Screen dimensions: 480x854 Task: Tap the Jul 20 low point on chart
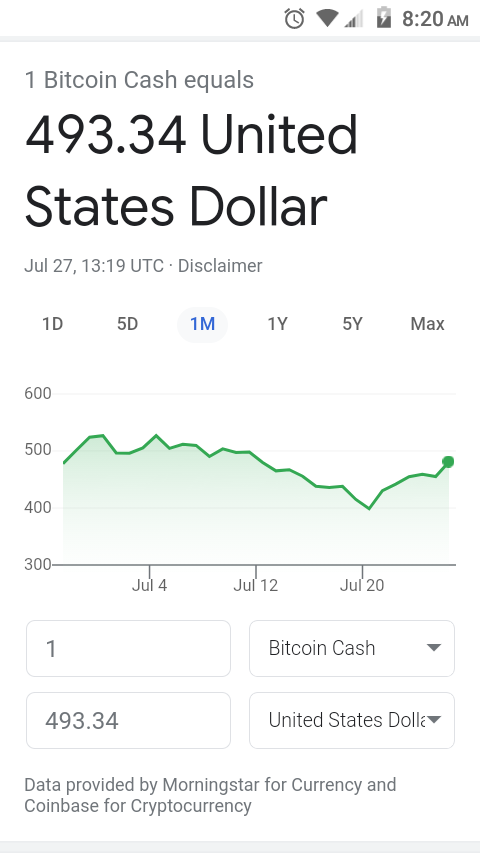coord(369,508)
